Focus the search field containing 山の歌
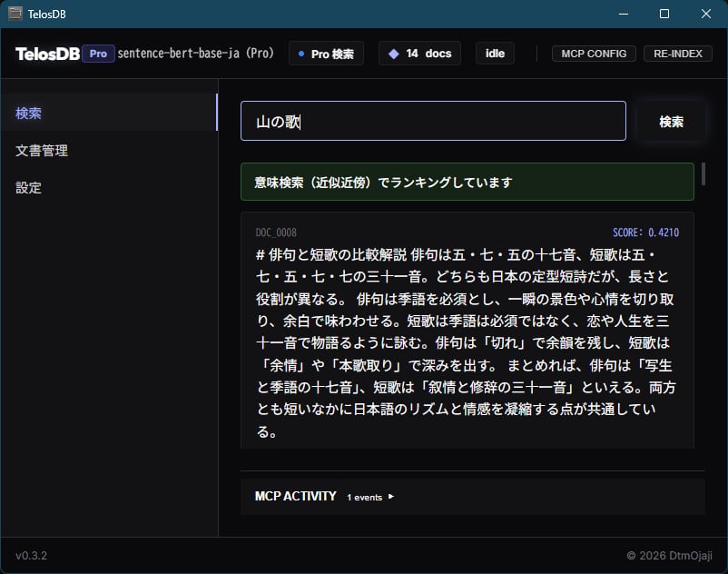This screenshot has height=574, width=728. 433,121
